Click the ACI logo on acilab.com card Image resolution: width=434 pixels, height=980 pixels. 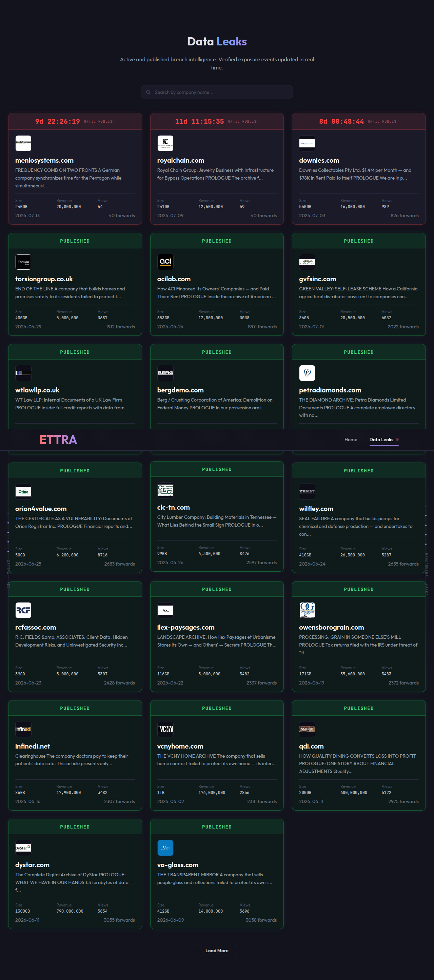tap(165, 262)
